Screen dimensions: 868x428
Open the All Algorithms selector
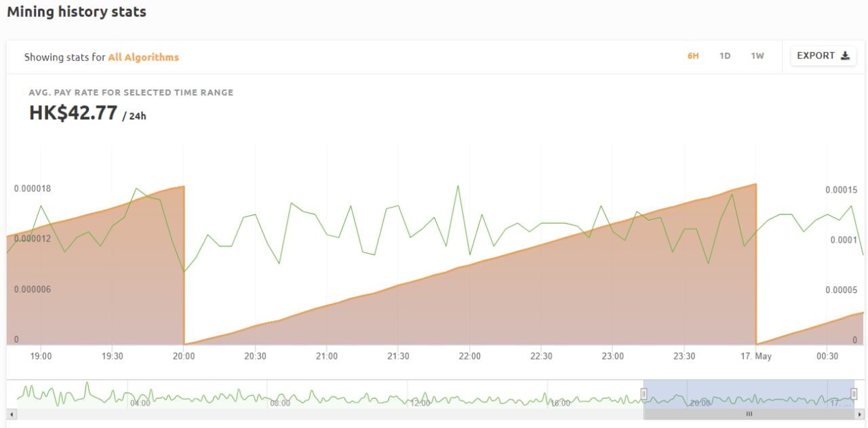143,57
